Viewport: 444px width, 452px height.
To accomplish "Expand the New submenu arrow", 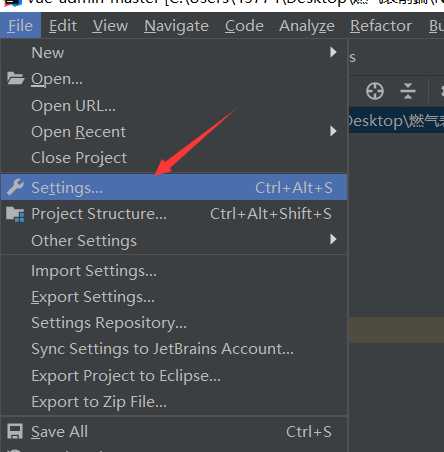I will coord(333,52).
